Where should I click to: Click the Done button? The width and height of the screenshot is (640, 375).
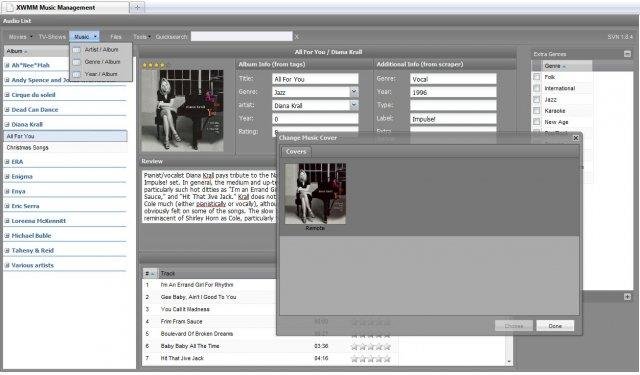(x=555, y=326)
